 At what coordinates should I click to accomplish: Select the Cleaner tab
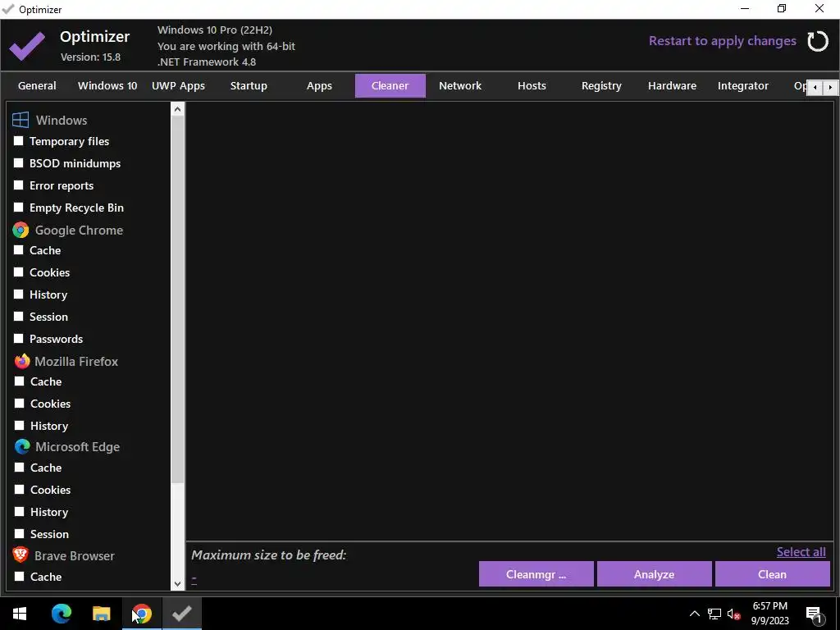[x=390, y=85]
